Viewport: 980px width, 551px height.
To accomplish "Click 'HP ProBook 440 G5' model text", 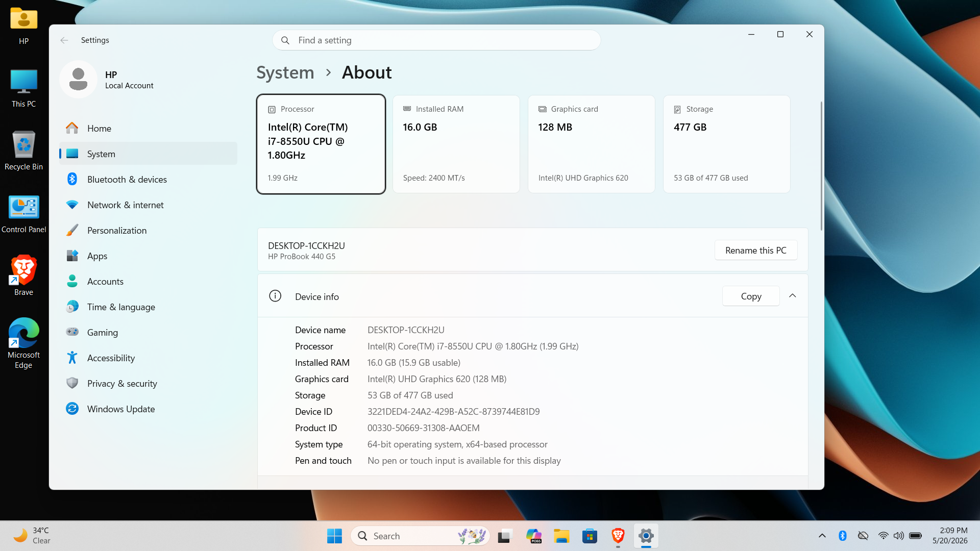I will tap(302, 257).
